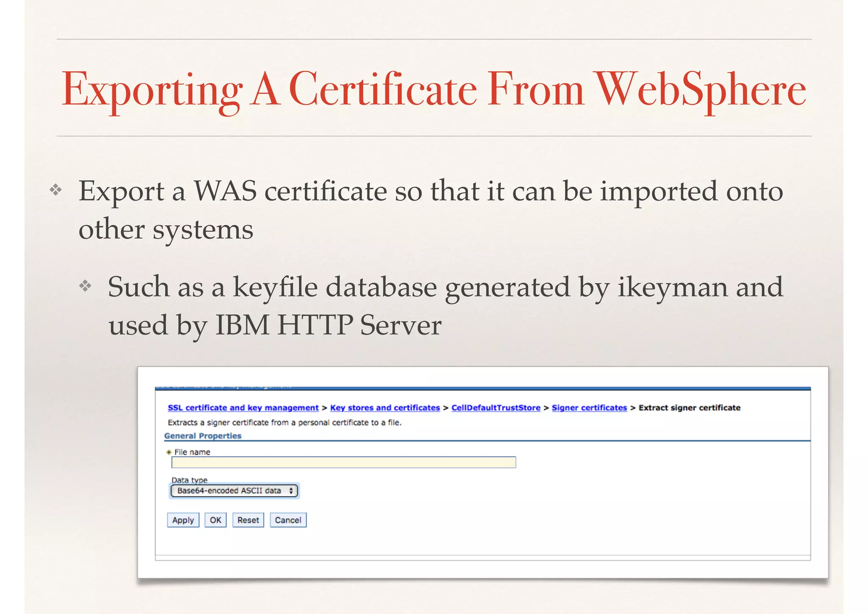868x614 pixels.
Task: Click the Reset button
Action: [248, 520]
